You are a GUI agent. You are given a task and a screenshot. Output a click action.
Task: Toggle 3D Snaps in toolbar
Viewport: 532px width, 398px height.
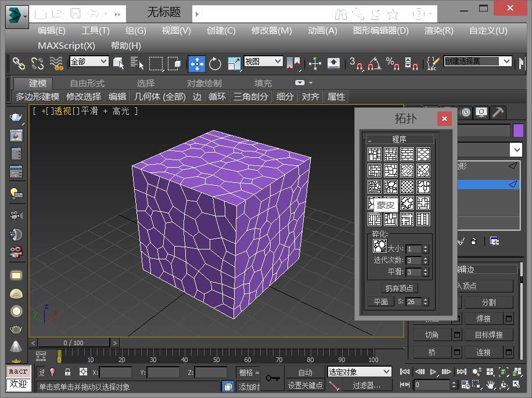click(355, 63)
